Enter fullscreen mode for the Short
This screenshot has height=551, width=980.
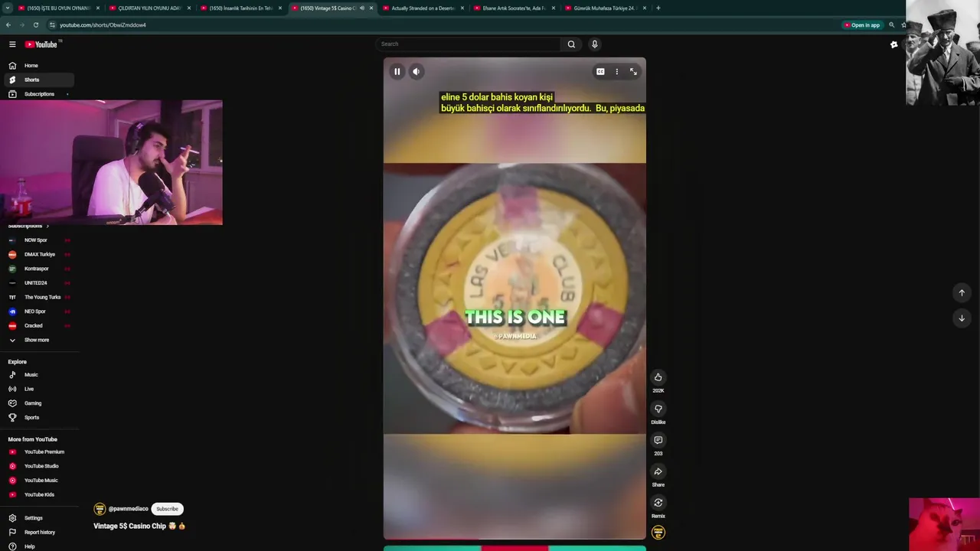click(x=633, y=72)
